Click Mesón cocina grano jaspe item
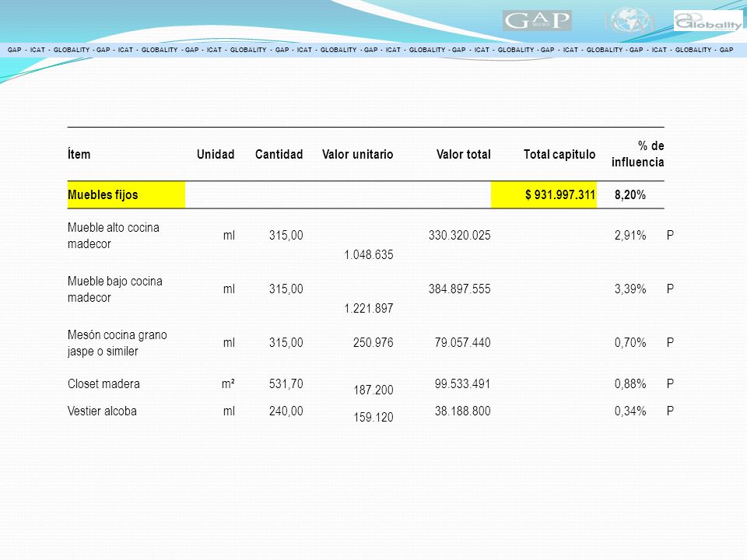This screenshot has height=560, width=747. (117, 343)
